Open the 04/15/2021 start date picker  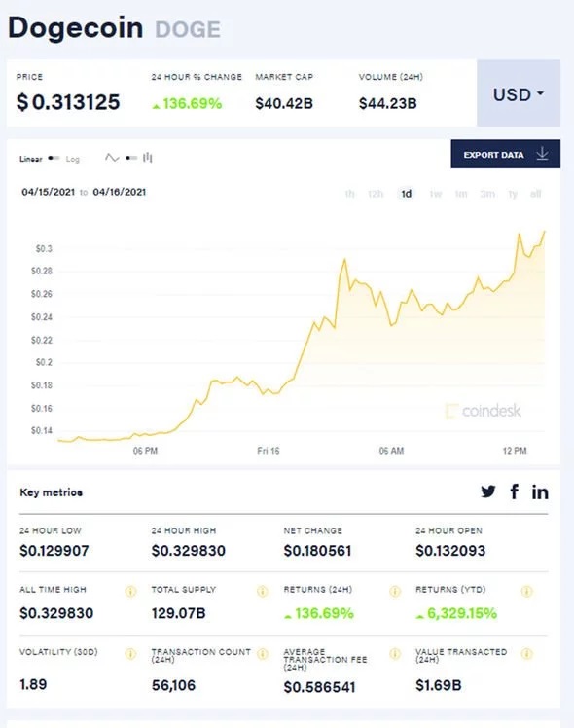(x=49, y=192)
